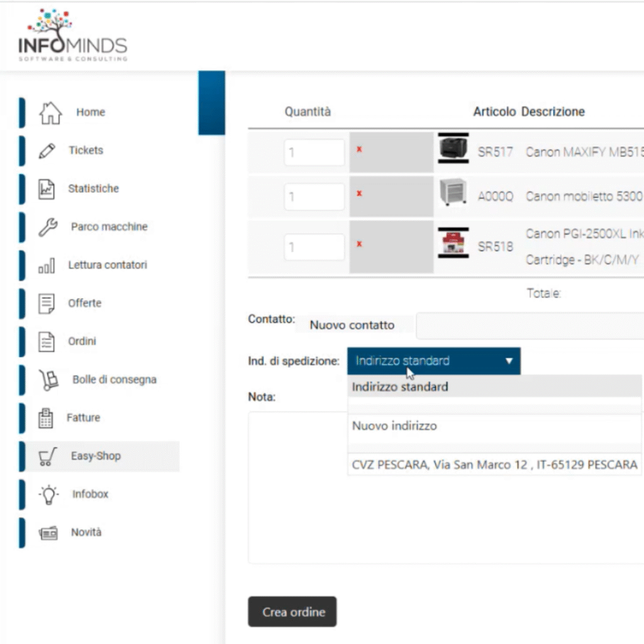Click the Articolo column header
Viewport: 644px width, 644px height.
tap(494, 112)
